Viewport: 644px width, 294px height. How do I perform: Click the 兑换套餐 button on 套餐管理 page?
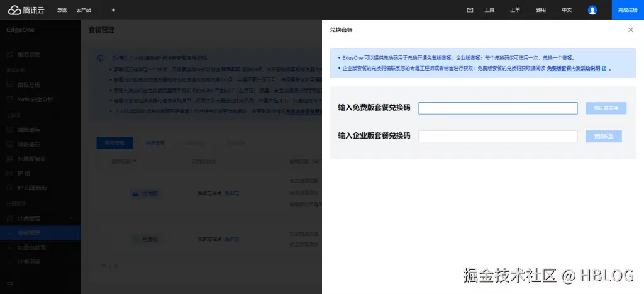[x=155, y=143]
